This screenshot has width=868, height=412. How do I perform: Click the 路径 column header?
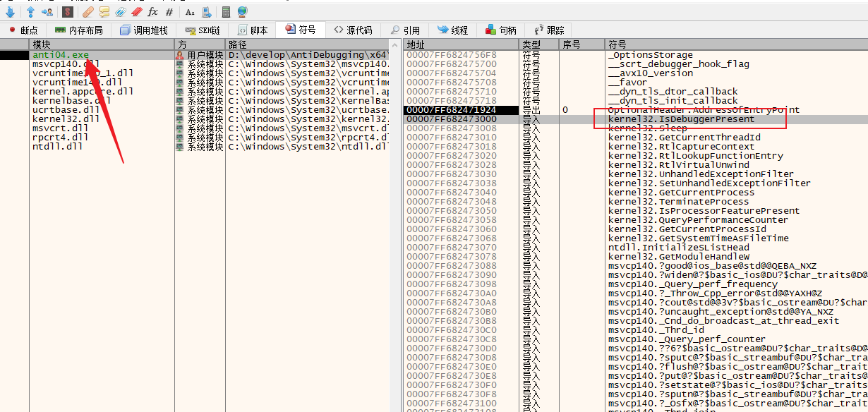pos(237,44)
